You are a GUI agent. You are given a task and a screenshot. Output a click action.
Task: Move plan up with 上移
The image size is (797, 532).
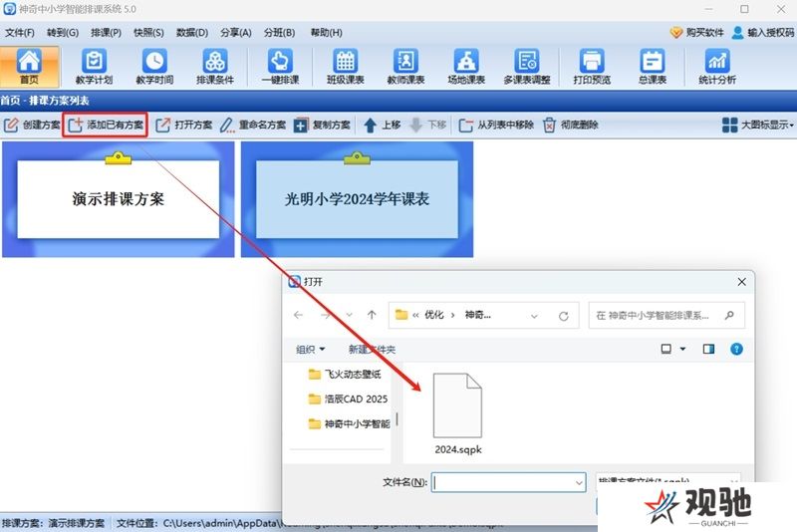(383, 125)
